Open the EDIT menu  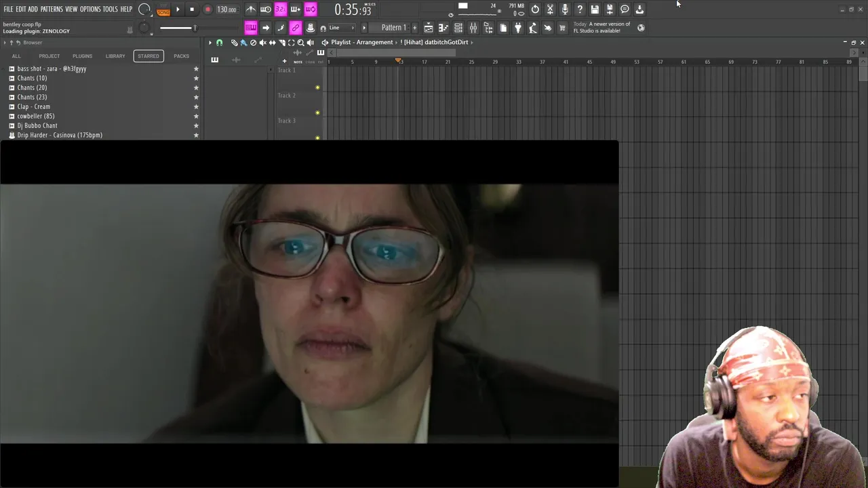coord(20,9)
